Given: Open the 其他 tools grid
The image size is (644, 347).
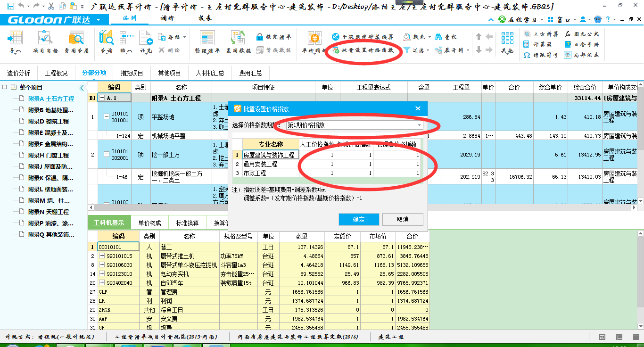Looking at the screenshot, I should 507,42.
